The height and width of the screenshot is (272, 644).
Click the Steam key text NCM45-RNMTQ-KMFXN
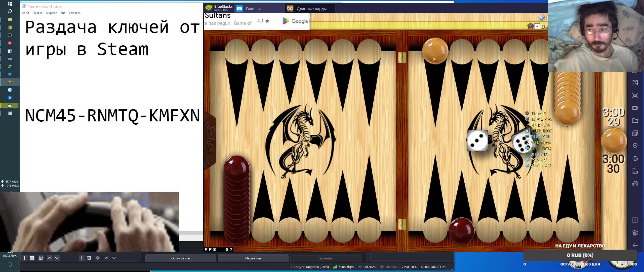113,116
